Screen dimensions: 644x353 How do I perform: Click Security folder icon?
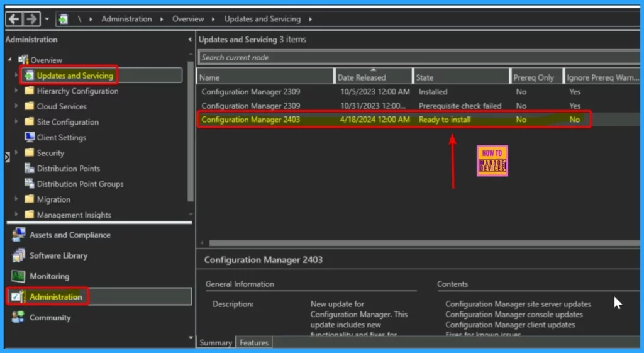29,152
